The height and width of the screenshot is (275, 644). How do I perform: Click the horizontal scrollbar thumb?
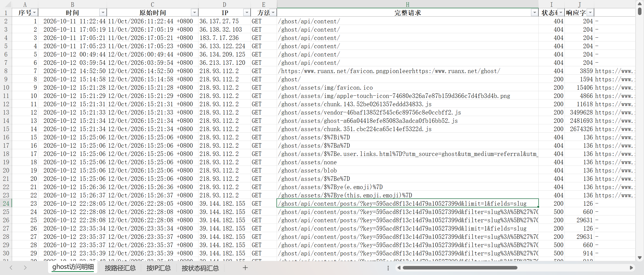pos(460,268)
